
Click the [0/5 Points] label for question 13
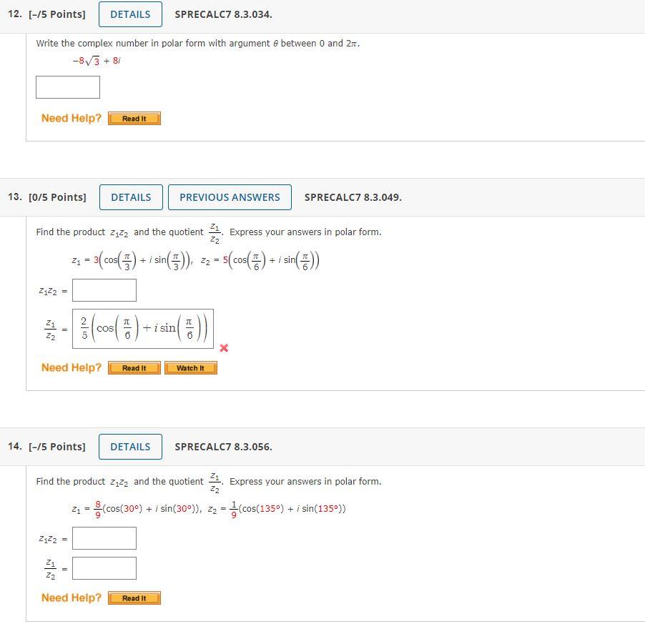56,197
